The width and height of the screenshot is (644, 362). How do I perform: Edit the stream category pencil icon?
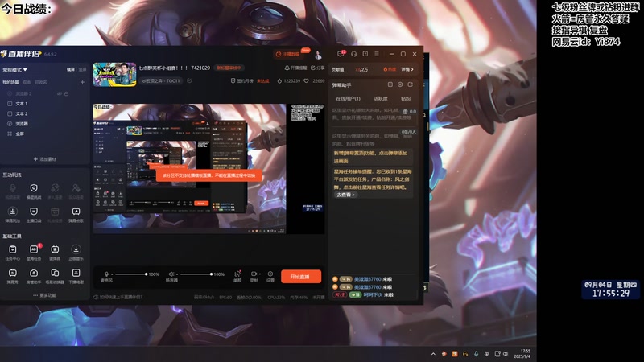point(189,81)
